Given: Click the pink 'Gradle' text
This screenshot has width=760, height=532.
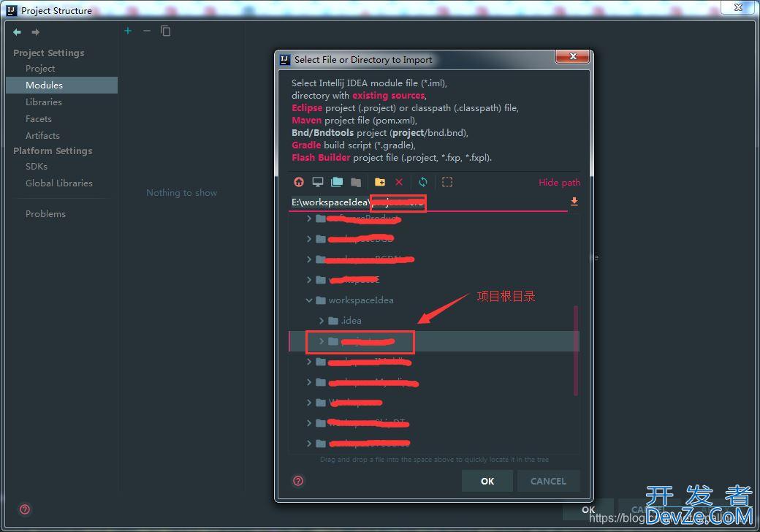Looking at the screenshot, I should (x=306, y=145).
